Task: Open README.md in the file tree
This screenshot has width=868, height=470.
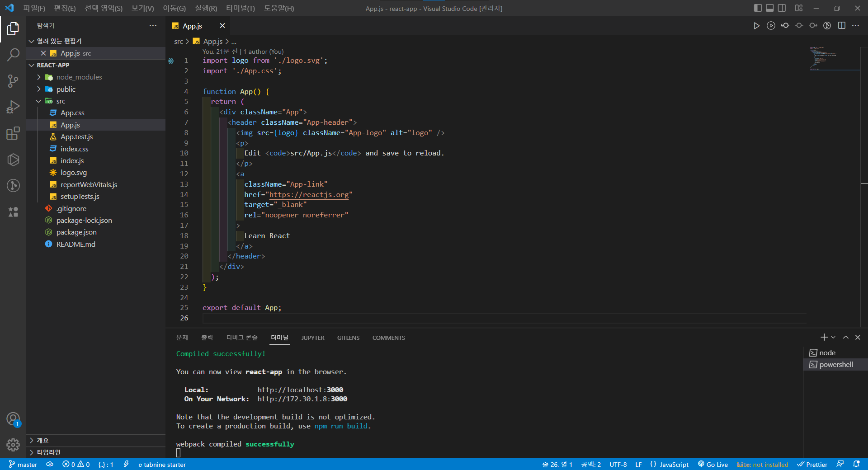Action: click(x=96, y=244)
